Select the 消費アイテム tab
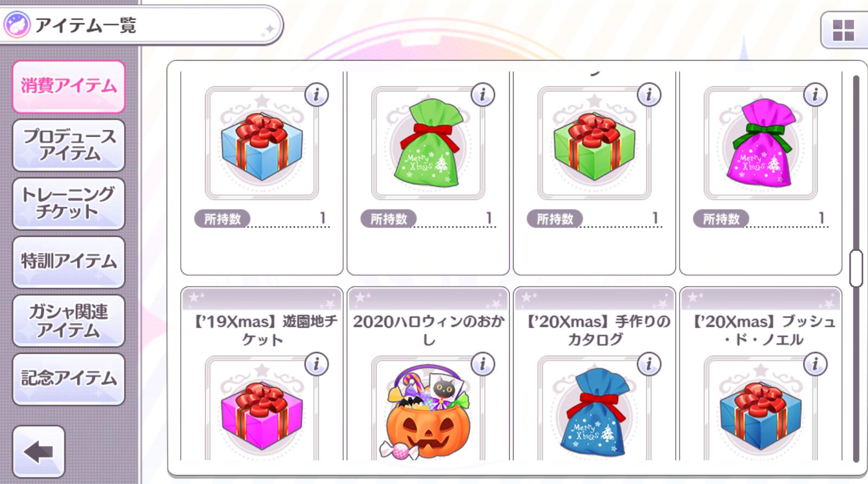Viewport: 868px width, 484px height. [x=69, y=87]
